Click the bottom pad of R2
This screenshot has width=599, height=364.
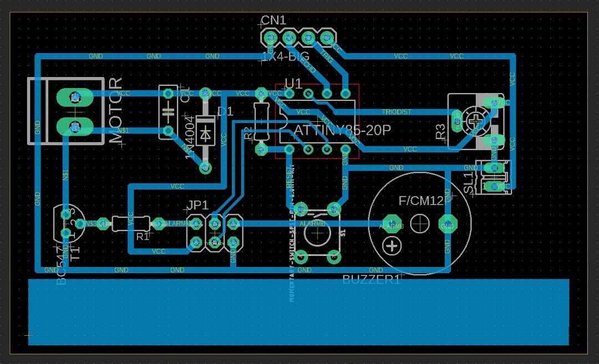261,149
